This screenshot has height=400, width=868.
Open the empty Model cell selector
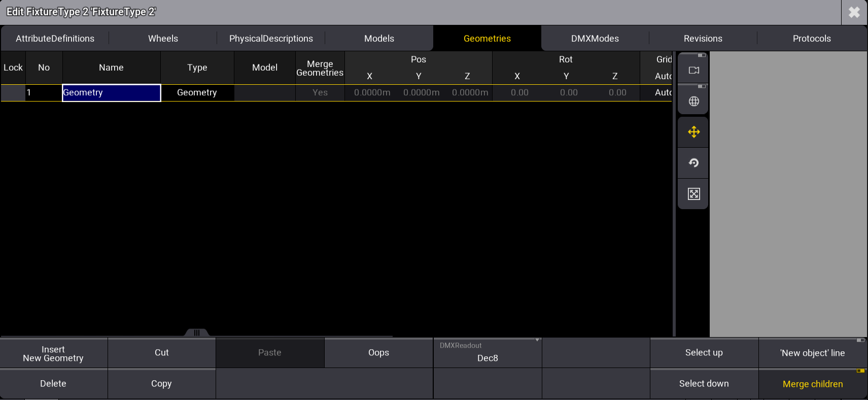coord(264,93)
